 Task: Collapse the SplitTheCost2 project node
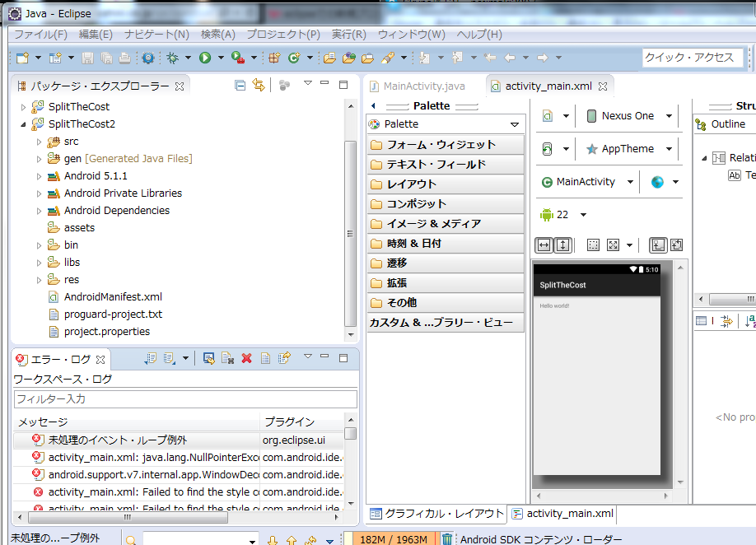tap(23, 124)
